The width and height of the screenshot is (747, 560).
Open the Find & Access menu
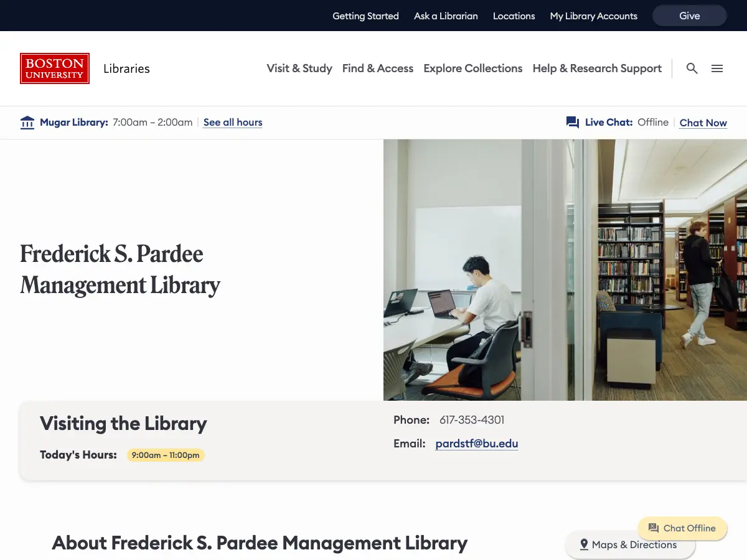[378, 68]
